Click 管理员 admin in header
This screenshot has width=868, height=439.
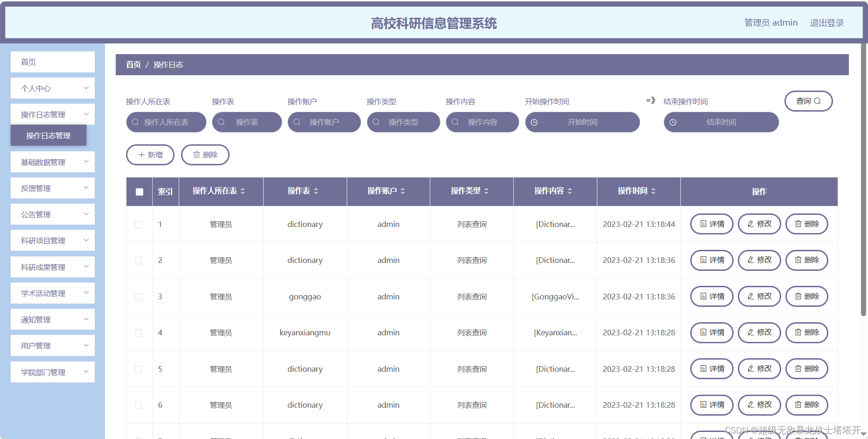coord(771,23)
